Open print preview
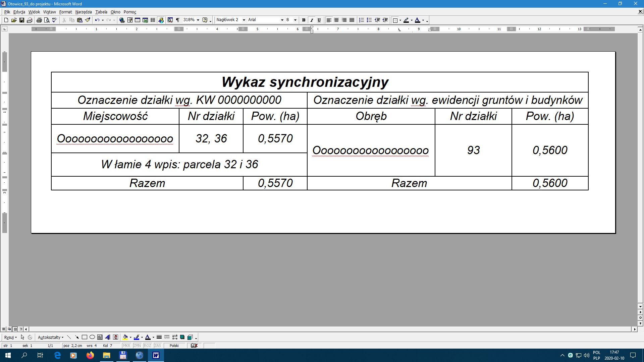644x362 pixels. coord(47,20)
